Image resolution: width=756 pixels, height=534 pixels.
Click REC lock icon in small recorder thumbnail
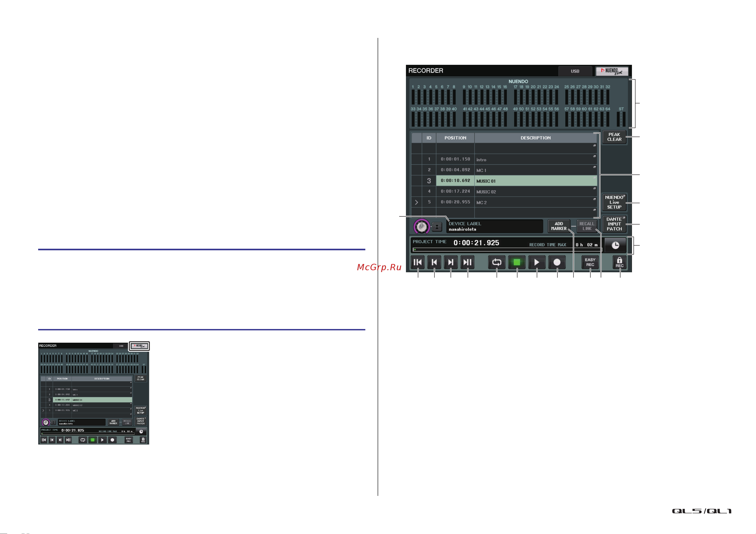[x=143, y=440]
